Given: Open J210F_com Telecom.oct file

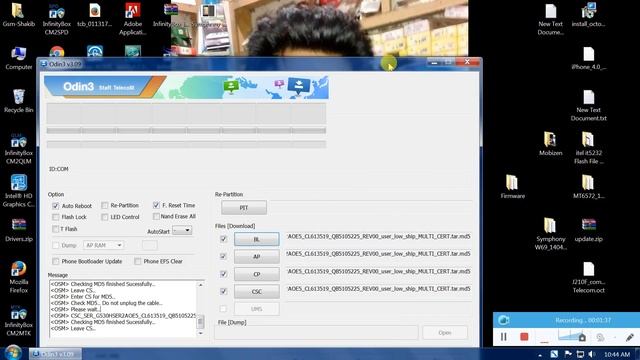Looking at the screenshot, I should click(588, 278).
